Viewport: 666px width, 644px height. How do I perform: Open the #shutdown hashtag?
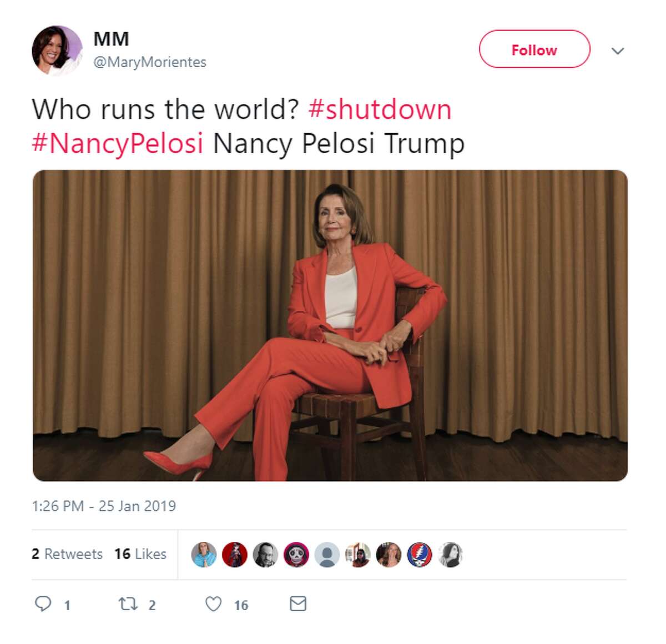(x=380, y=109)
